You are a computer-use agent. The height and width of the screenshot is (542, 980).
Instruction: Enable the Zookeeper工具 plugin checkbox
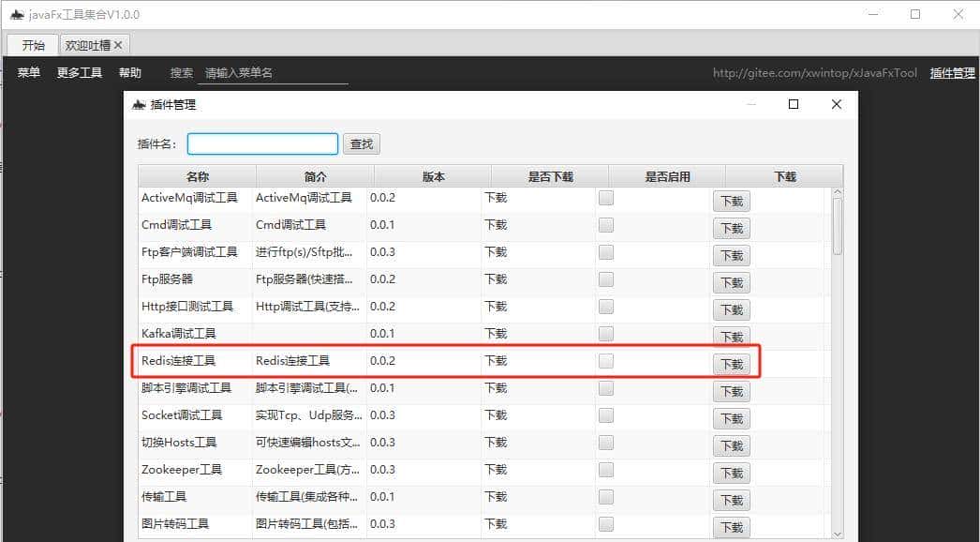pos(606,469)
